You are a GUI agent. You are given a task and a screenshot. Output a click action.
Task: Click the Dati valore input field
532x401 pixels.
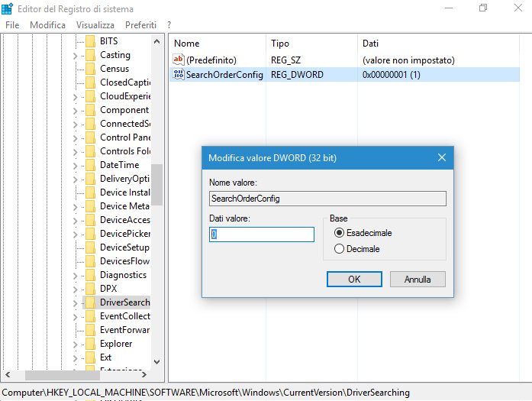tap(262, 234)
